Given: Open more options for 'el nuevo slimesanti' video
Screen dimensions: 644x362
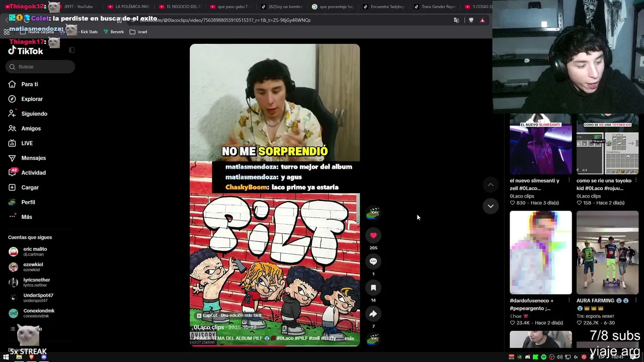Looking at the screenshot, I should tap(569, 180).
